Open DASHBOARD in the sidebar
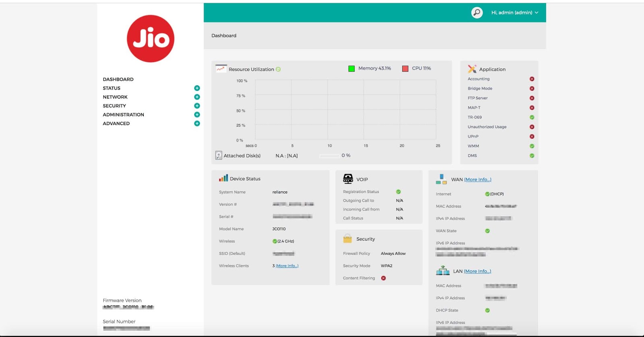The width and height of the screenshot is (644, 337). coord(118,79)
